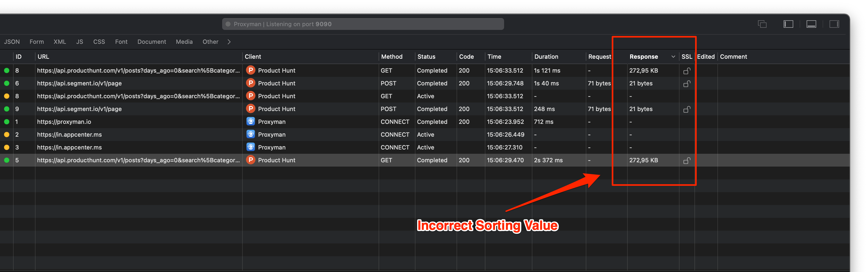Toggle the left panel layout icon

click(788, 24)
